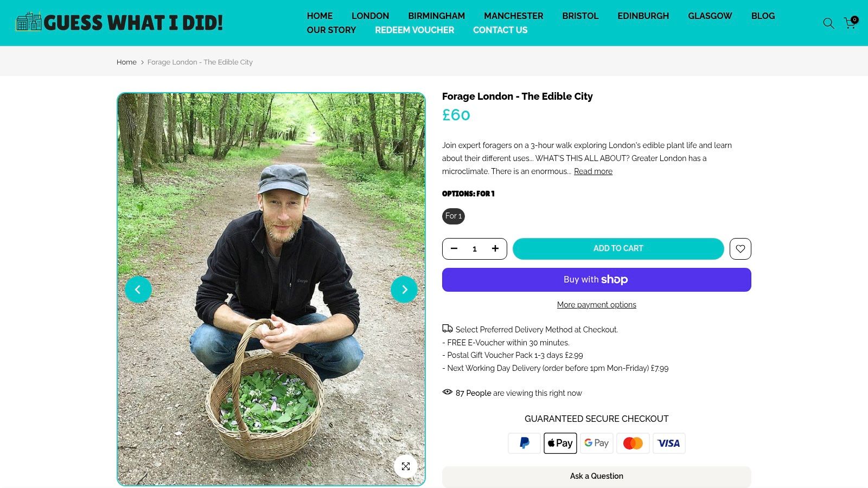Navigate to REDEEM VOUCHER page
Image resolution: width=868 pixels, height=488 pixels.
point(414,30)
